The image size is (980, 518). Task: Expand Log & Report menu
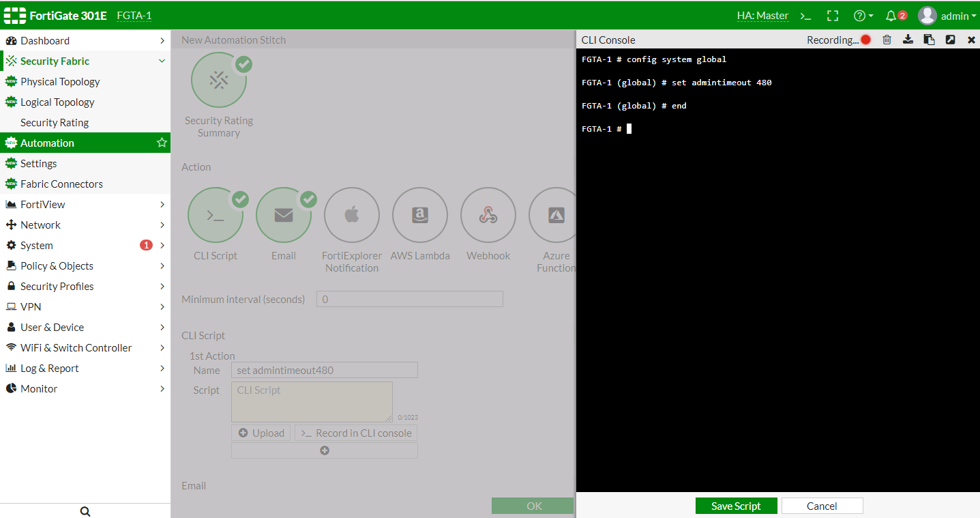(x=85, y=368)
